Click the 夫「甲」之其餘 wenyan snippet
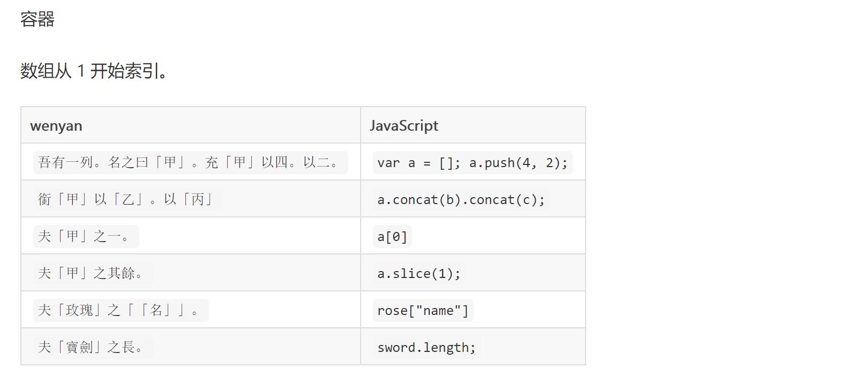 92,273
